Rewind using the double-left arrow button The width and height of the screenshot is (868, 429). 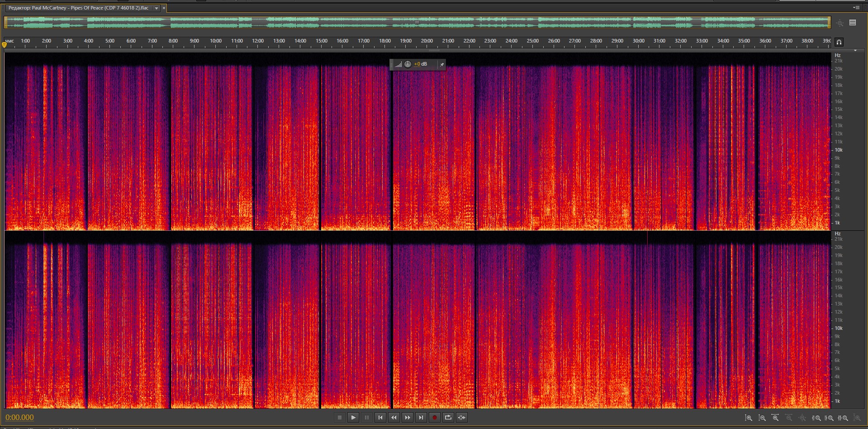click(x=394, y=418)
